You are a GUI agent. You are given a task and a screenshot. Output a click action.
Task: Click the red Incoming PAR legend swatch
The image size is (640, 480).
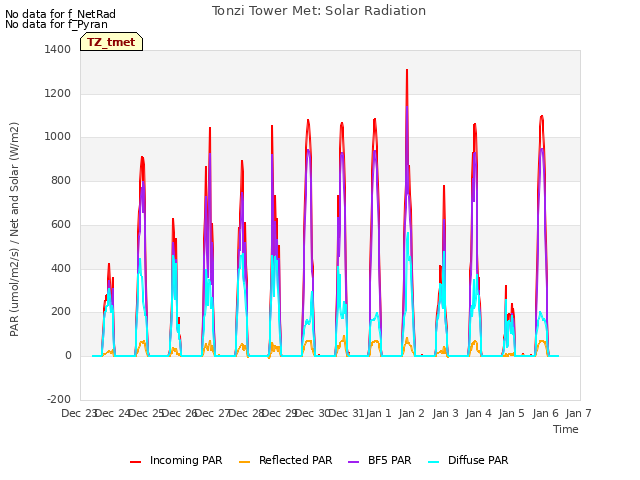tap(136, 462)
